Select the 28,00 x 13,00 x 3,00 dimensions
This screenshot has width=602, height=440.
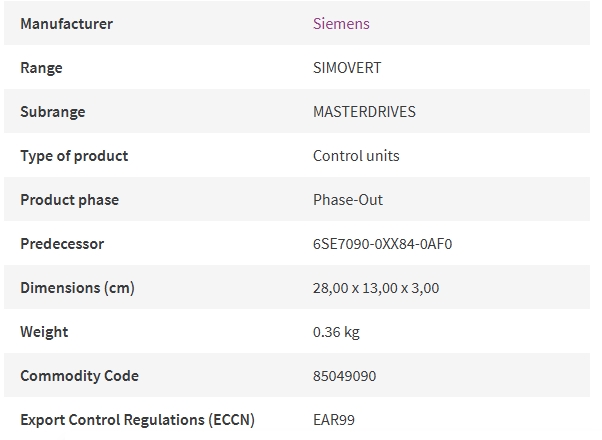376,288
